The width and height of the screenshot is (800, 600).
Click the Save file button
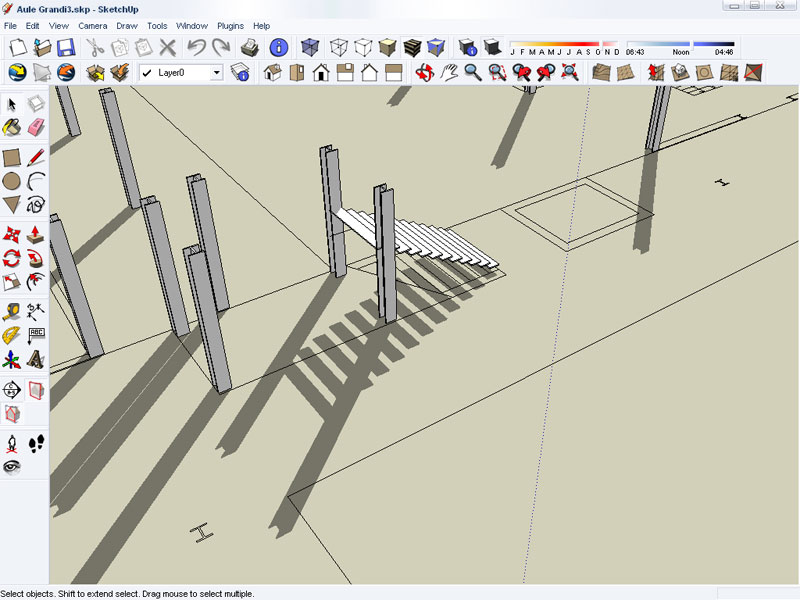pyautogui.click(x=65, y=47)
